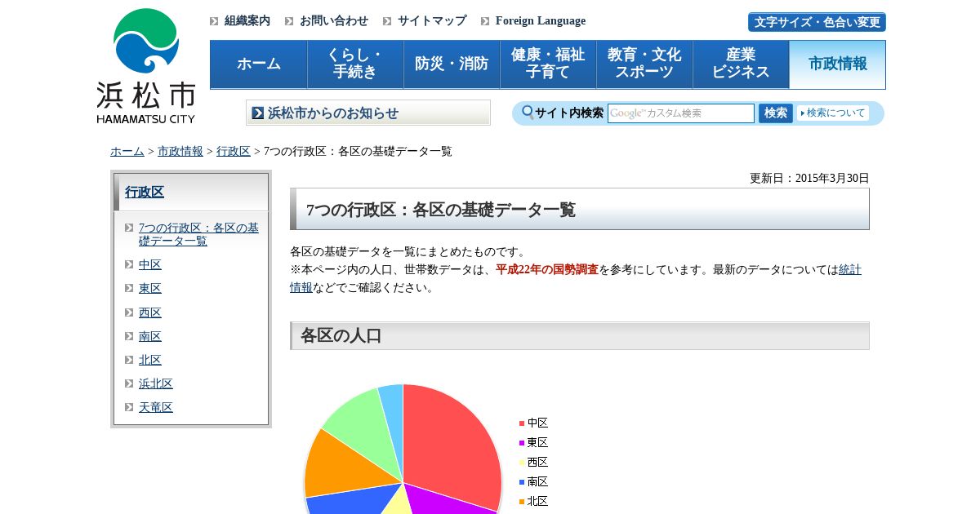Click the 検索 search button
The height and width of the screenshot is (514, 980).
(776, 113)
